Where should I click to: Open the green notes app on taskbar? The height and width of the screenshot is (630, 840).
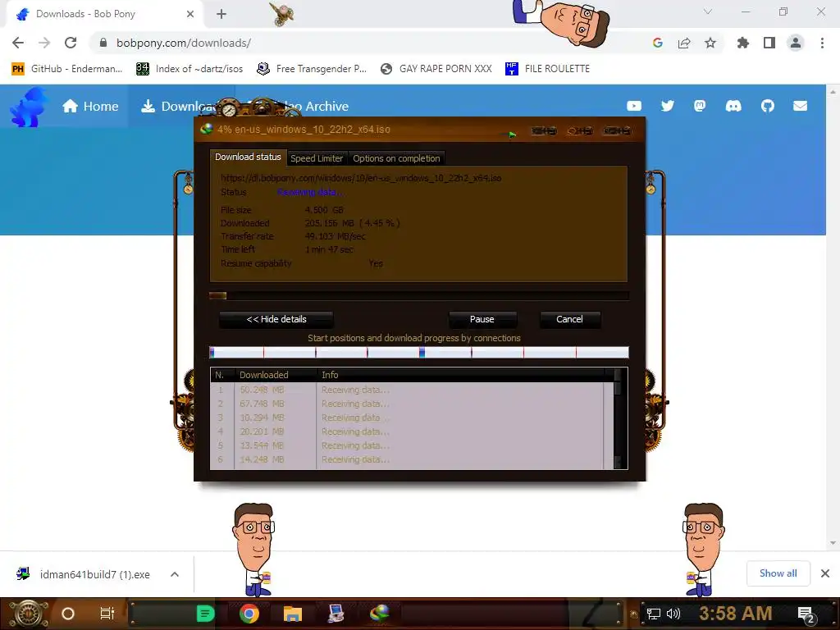coord(205,614)
